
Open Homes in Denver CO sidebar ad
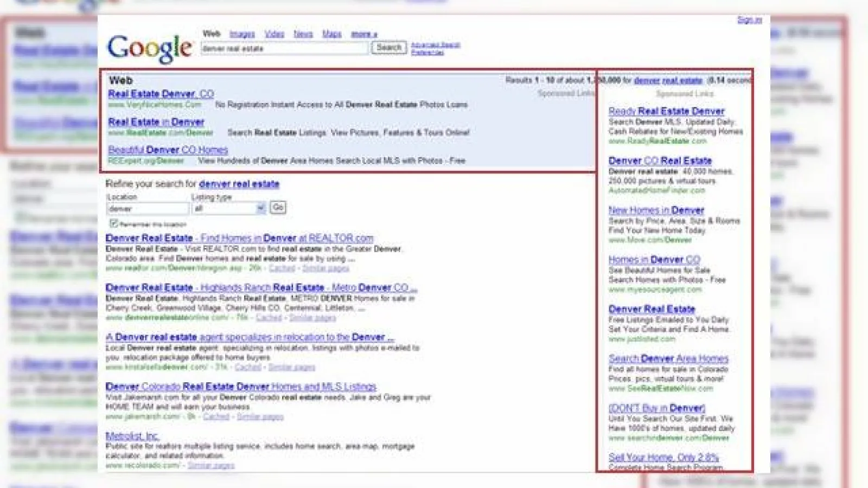point(654,260)
